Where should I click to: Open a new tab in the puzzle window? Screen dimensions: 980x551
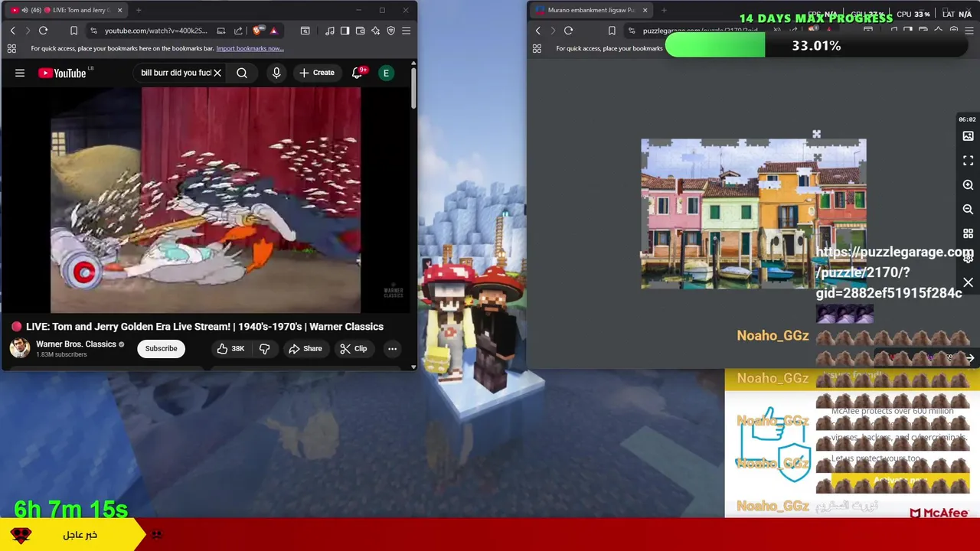point(664,10)
